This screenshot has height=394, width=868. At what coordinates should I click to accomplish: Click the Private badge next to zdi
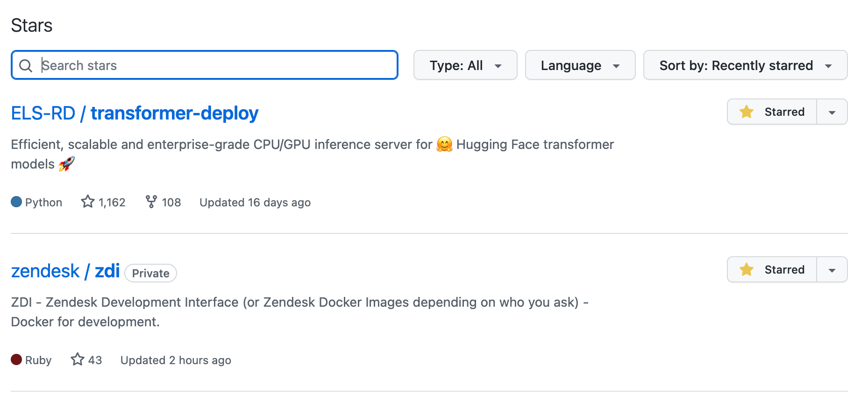click(x=150, y=273)
